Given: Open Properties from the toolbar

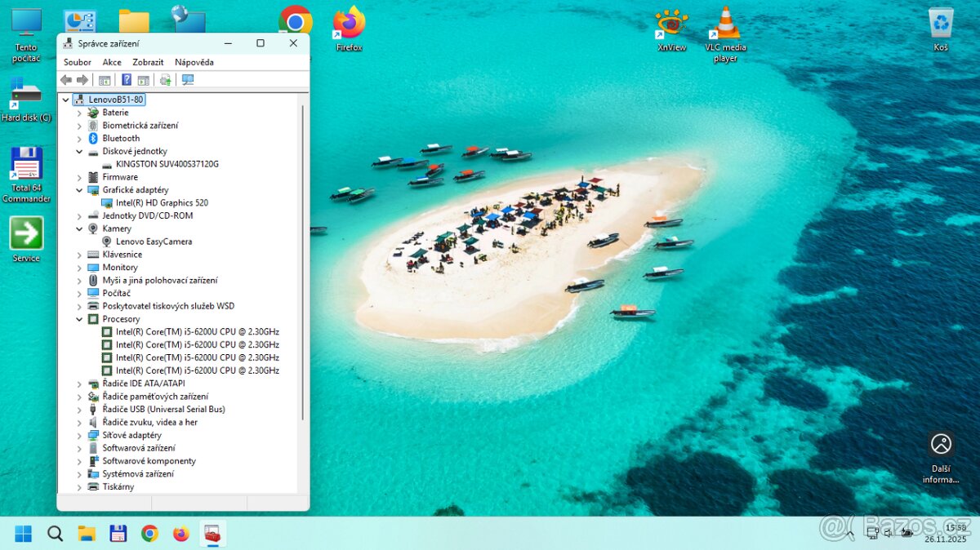Looking at the screenshot, I should (144, 79).
